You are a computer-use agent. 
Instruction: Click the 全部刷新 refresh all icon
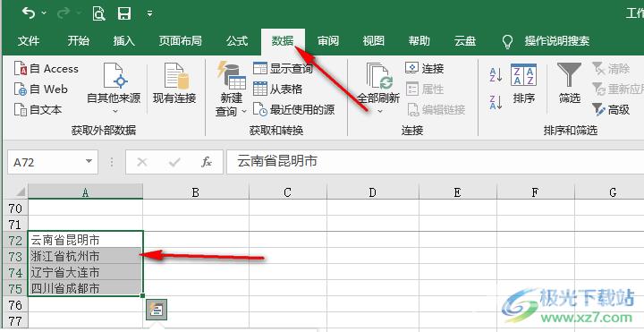click(x=378, y=84)
